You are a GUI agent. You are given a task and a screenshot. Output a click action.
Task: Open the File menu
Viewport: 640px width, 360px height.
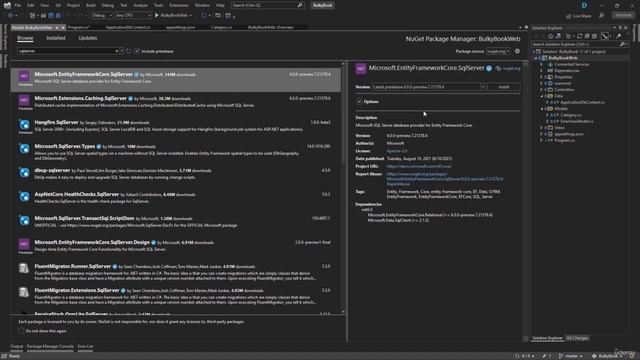pyautogui.click(x=18, y=5)
